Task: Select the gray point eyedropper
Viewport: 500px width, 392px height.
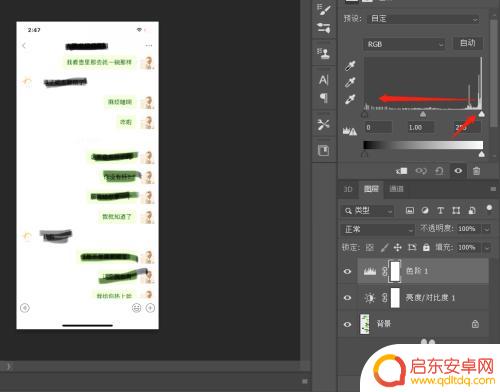Action: (350, 82)
